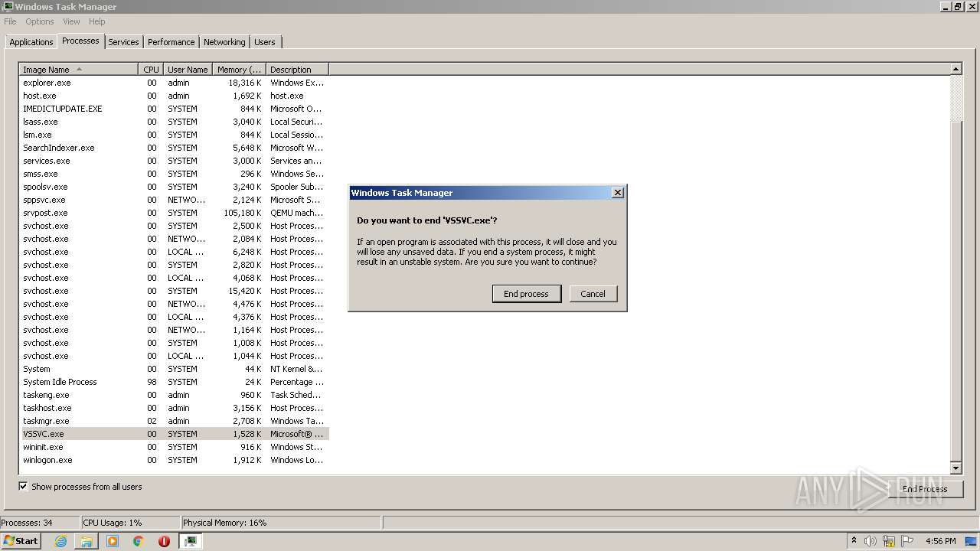Screen dimensions: 980x551
Task: Switch to the Users tab
Action: (265, 42)
